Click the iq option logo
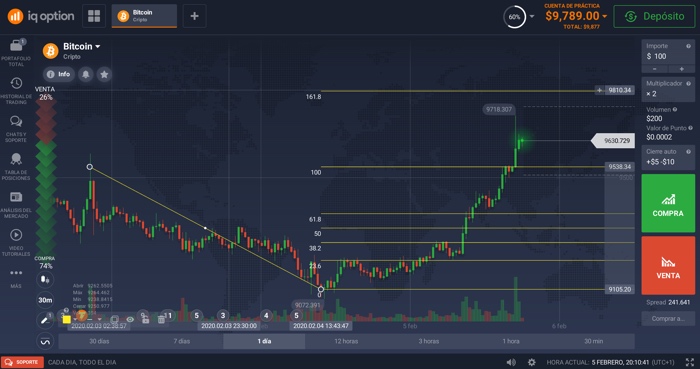This screenshot has width=700, height=369. pos(41,17)
